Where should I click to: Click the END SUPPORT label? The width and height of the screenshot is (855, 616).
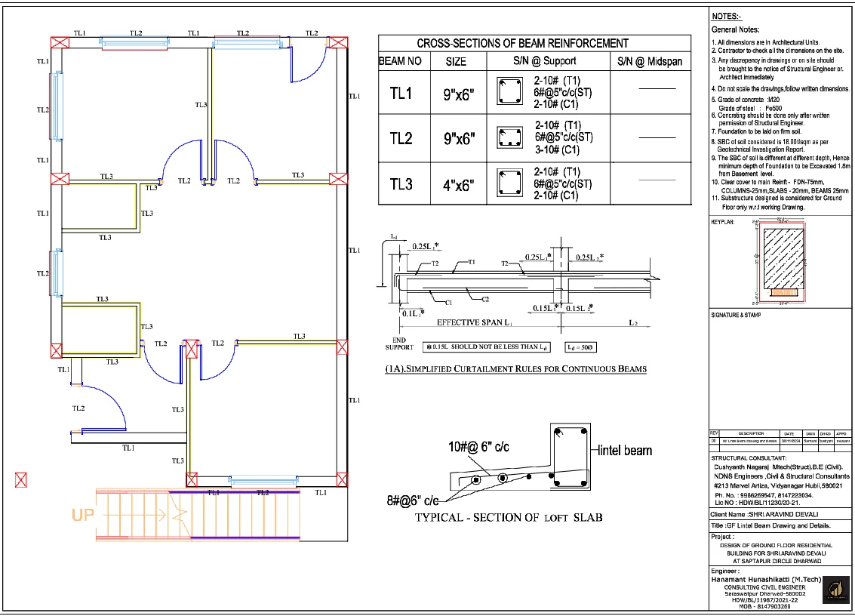click(399, 343)
